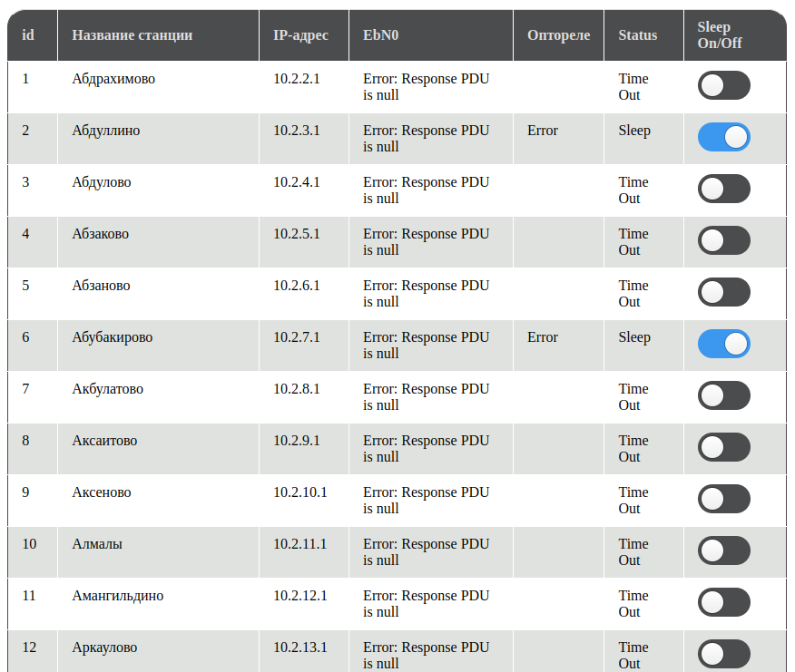Enable sleep toggle for Аксеново

(x=723, y=499)
